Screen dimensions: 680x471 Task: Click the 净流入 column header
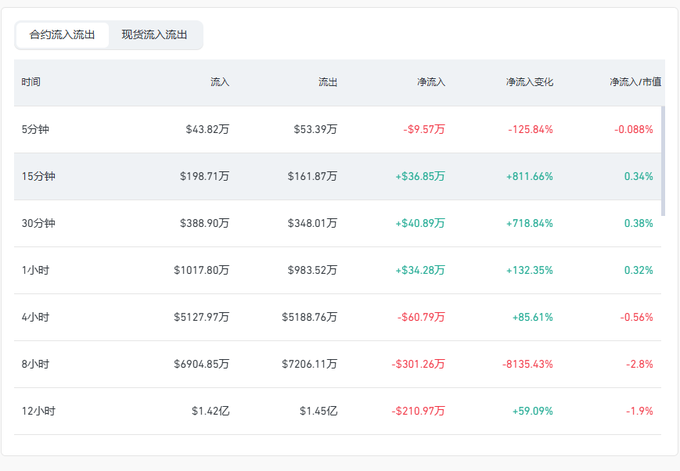[431, 82]
